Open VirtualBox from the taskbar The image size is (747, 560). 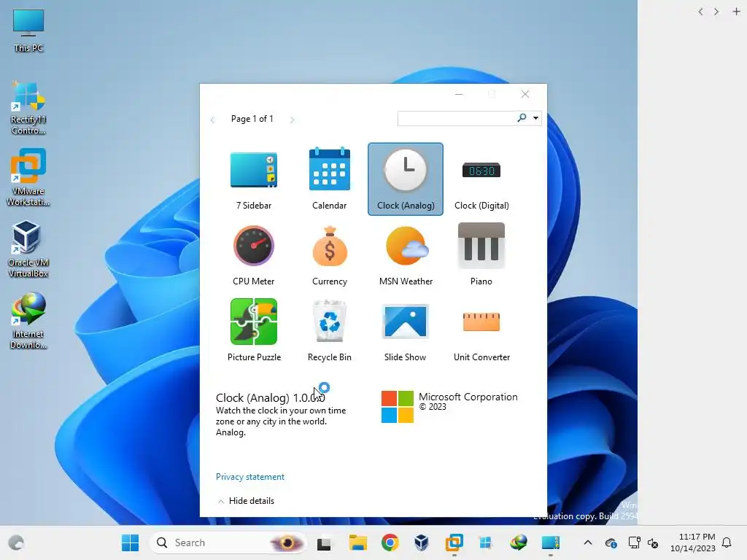point(421,542)
